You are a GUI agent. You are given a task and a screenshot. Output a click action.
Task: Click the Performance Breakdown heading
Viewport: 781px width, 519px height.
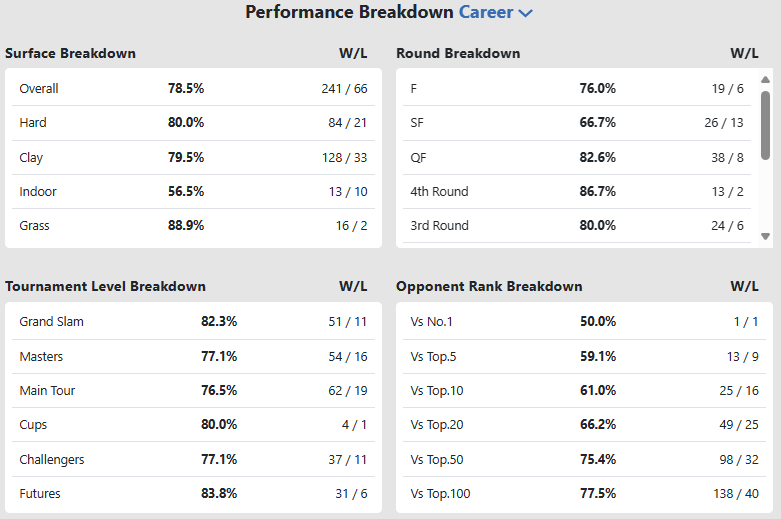(349, 13)
